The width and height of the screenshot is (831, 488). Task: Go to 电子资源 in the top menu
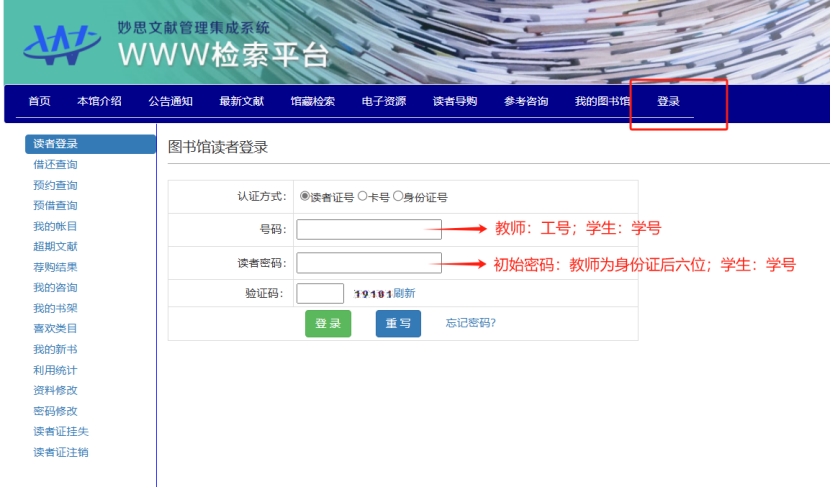[x=383, y=102]
